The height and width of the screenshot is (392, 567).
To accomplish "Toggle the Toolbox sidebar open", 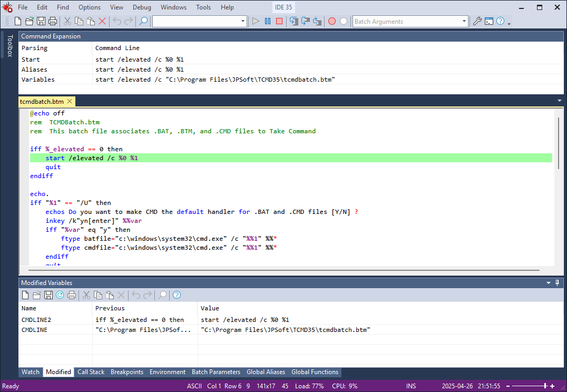I will (x=11, y=44).
